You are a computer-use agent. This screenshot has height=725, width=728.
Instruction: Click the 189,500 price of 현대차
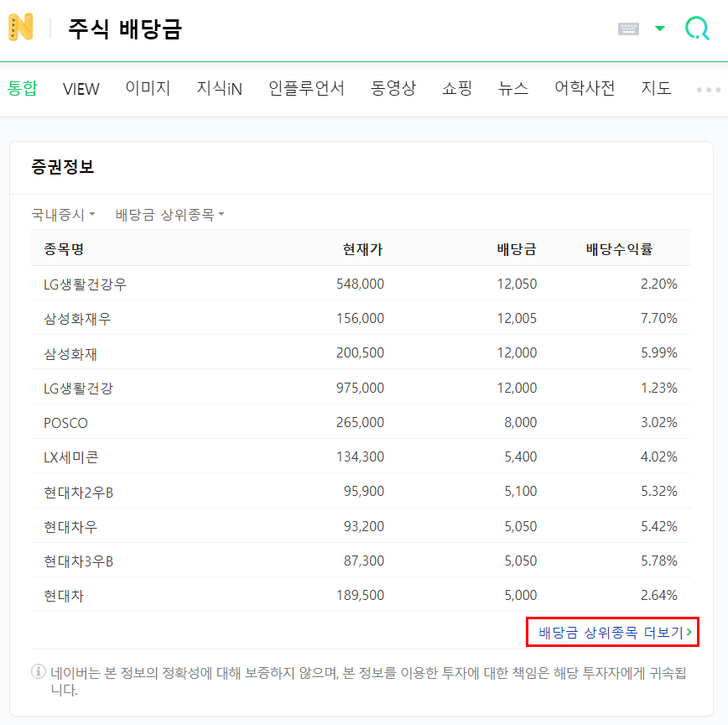point(361,595)
